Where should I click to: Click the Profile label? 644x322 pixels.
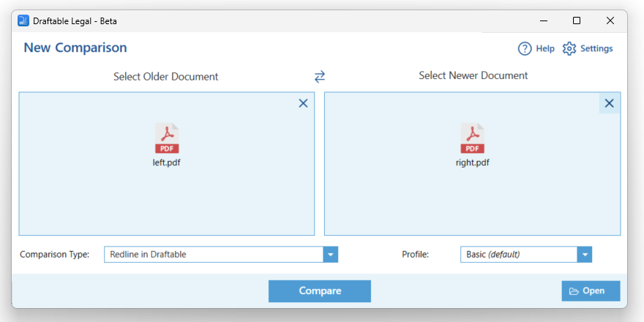click(x=415, y=255)
